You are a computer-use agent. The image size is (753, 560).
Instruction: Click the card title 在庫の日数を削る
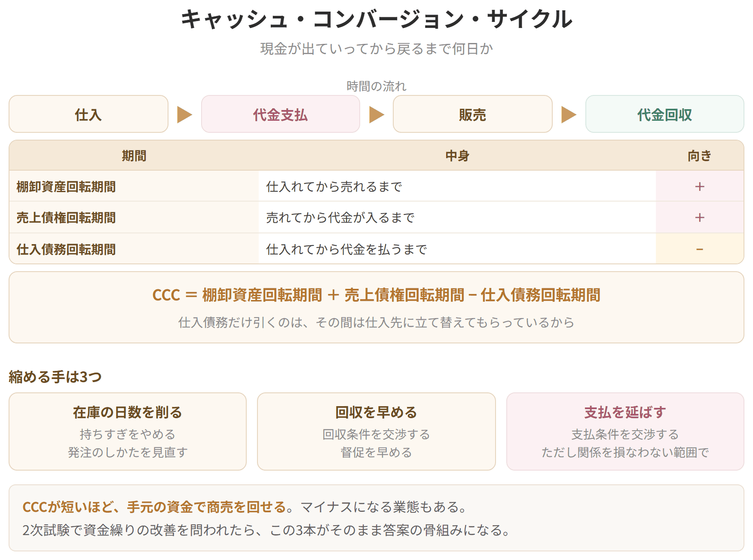128,412
